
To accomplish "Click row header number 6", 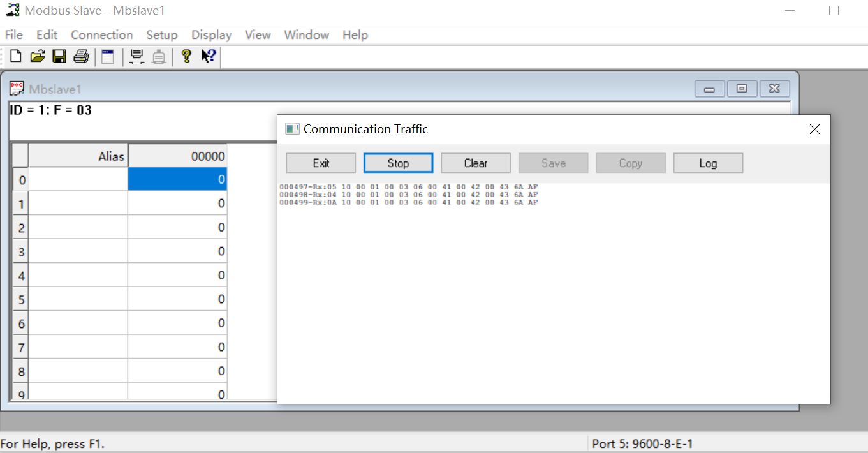I will [x=21, y=323].
